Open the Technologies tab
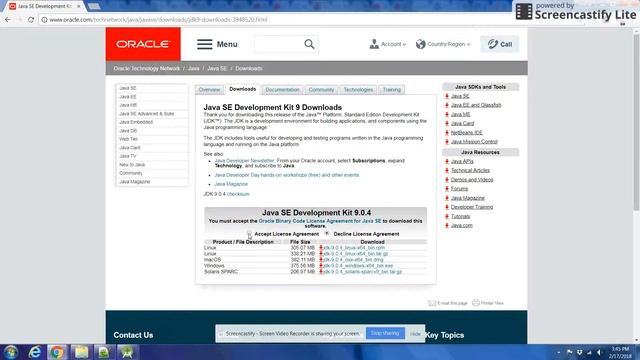The width and height of the screenshot is (640, 360). pyautogui.click(x=358, y=90)
